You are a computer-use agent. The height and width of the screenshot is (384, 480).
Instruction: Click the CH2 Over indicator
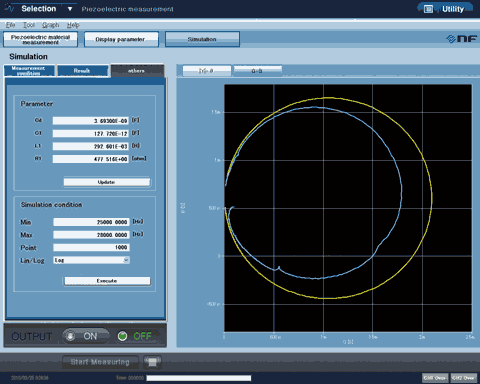464,378
